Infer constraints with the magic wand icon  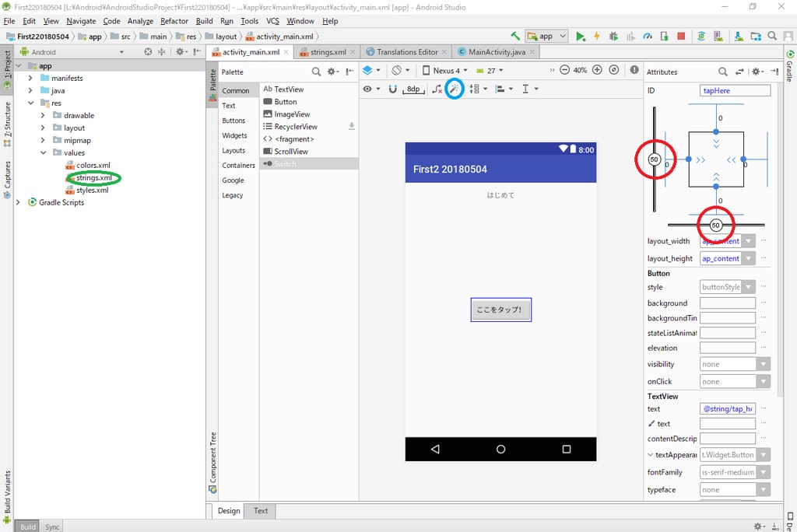pos(455,89)
